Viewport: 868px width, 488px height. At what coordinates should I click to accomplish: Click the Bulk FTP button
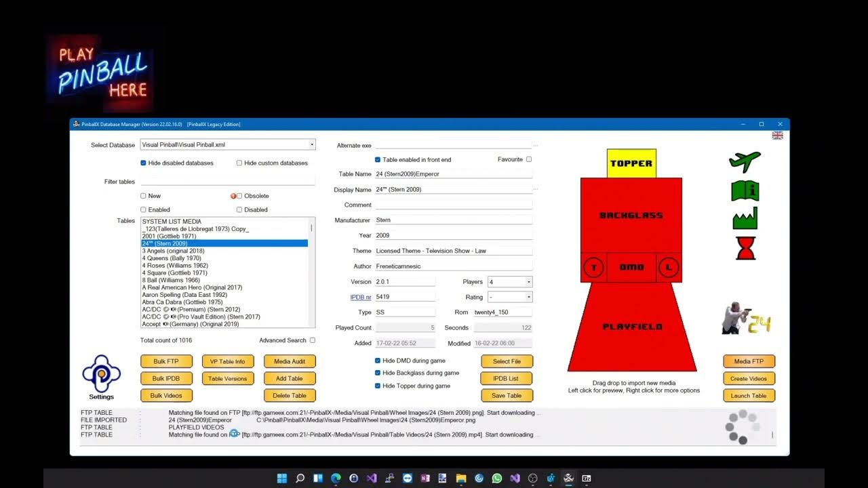pyautogui.click(x=166, y=361)
